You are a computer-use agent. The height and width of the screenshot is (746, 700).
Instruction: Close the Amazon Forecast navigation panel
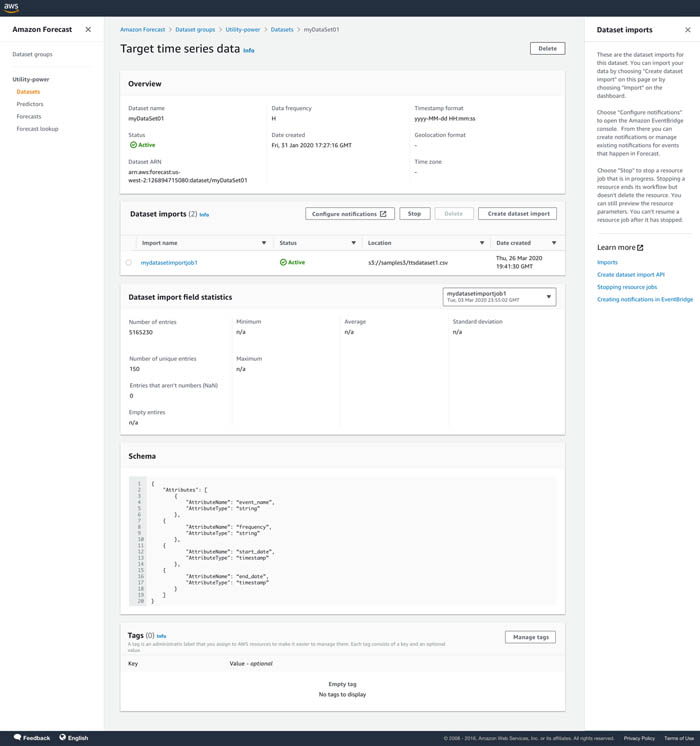click(88, 29)
